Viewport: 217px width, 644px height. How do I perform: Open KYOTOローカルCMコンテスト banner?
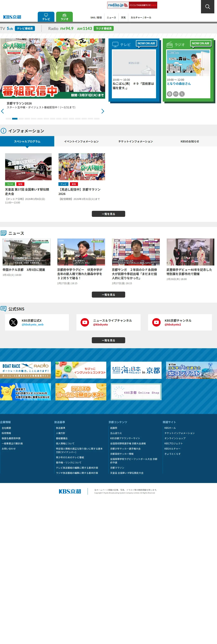(x=81, y=392)
